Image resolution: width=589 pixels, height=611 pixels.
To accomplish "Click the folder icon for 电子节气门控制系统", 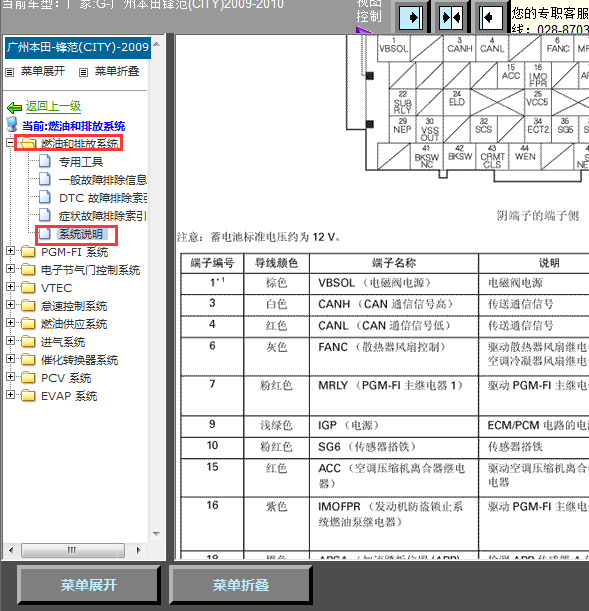I will (28, 269).
